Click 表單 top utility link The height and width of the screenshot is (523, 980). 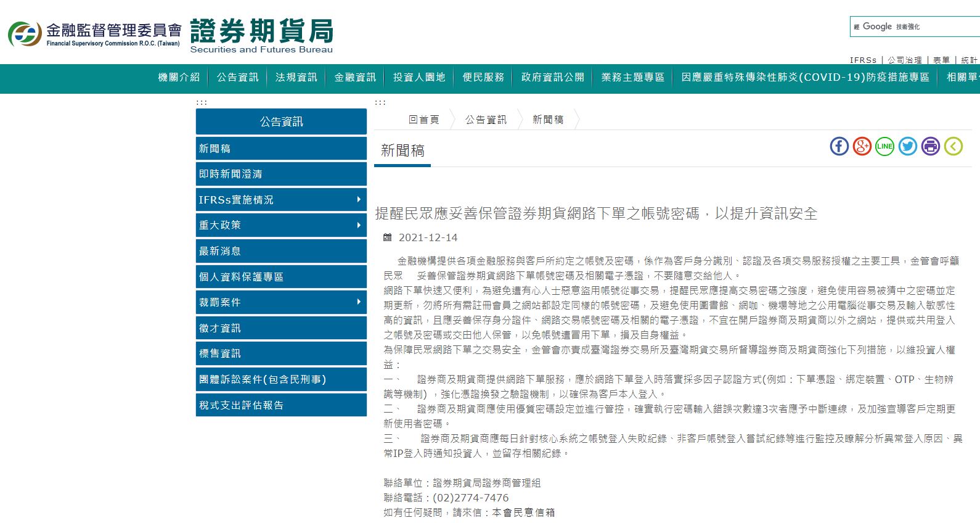(941, 60)
